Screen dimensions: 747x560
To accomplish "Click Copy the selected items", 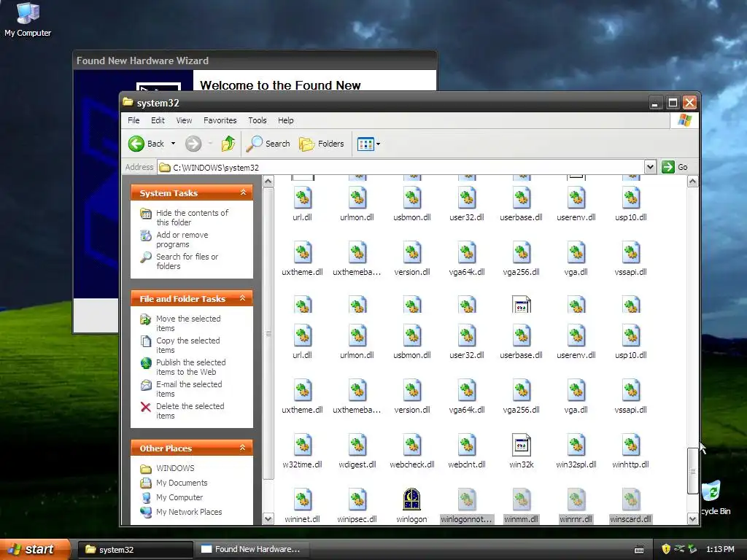I will [x=187, y=345].
